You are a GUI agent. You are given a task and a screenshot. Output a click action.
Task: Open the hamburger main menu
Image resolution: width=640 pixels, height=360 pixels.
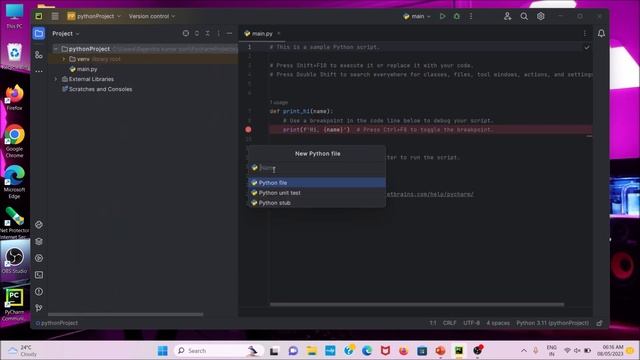coord(55,16)
